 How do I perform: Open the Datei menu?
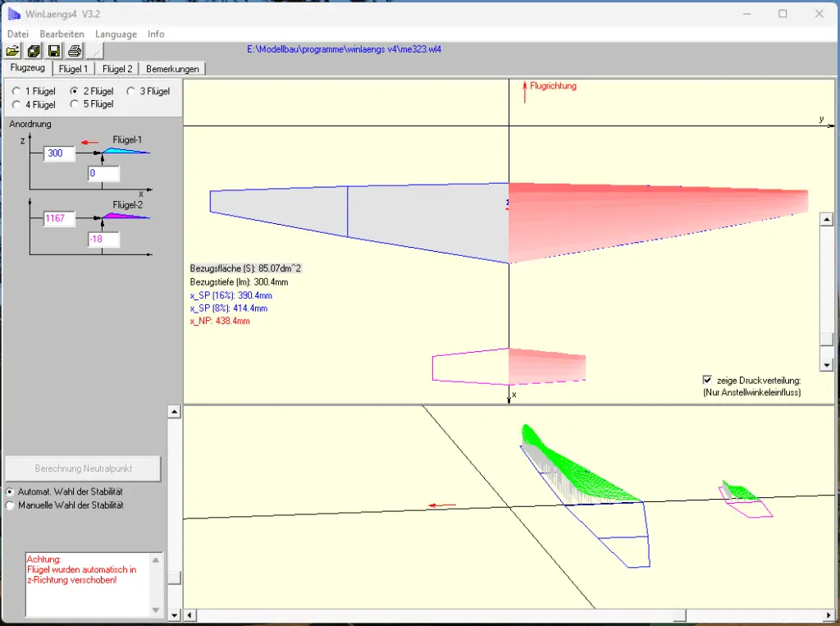click(18, 34)
